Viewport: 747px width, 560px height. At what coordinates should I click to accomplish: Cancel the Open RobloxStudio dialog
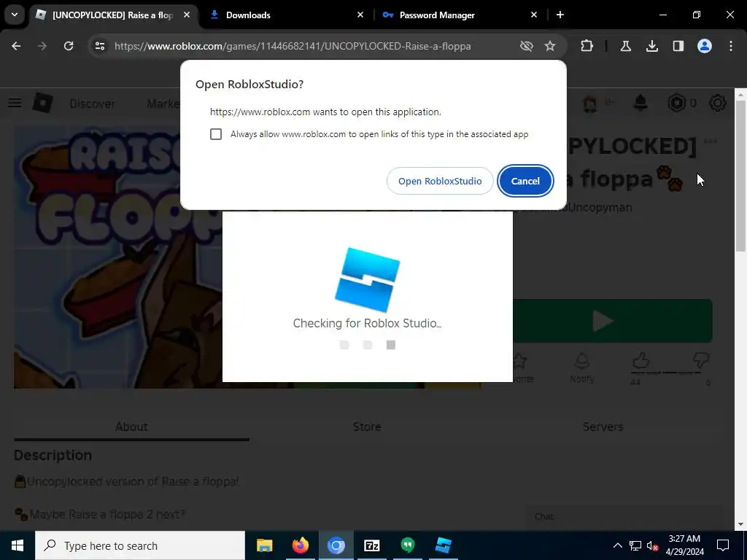click(525, 181)
